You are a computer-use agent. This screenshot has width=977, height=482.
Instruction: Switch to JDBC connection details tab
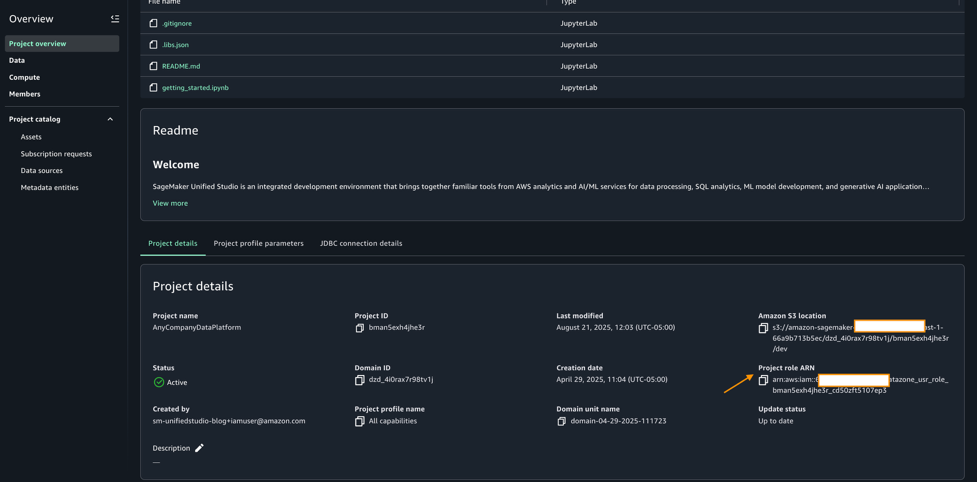coord(361,243)
